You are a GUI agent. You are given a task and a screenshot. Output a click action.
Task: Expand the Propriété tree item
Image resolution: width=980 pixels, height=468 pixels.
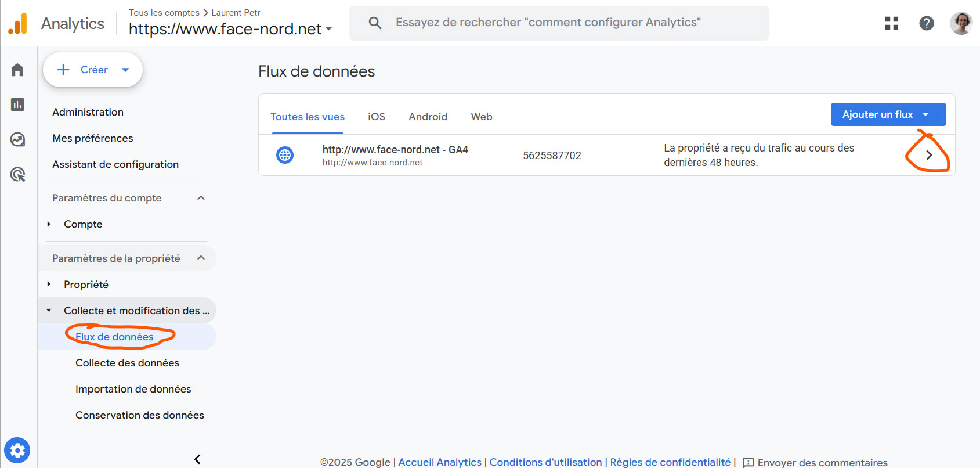pyautogui.click(x=49, y=285)
